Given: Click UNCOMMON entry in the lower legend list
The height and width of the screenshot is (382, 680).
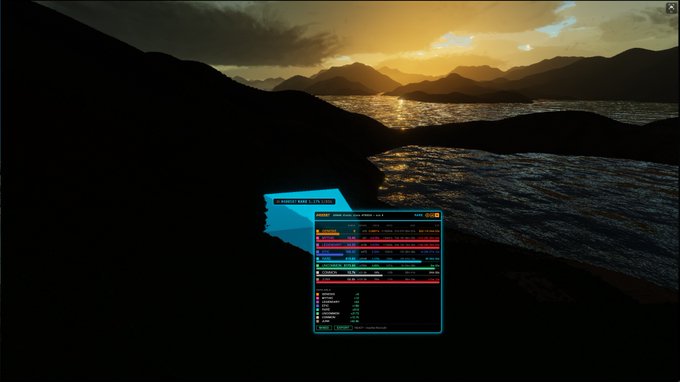Looking at the screenshot, I should click(x=338, y=313).
